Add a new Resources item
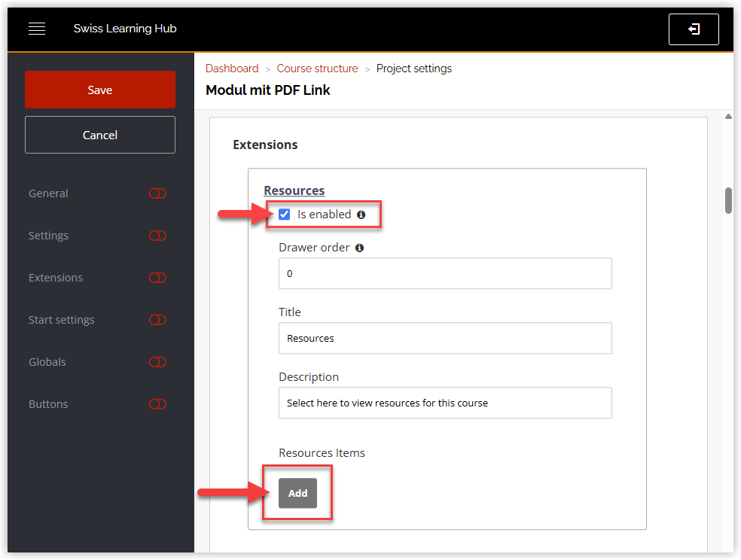The height and width of the screenshot is (560, 741). (297, 493)
